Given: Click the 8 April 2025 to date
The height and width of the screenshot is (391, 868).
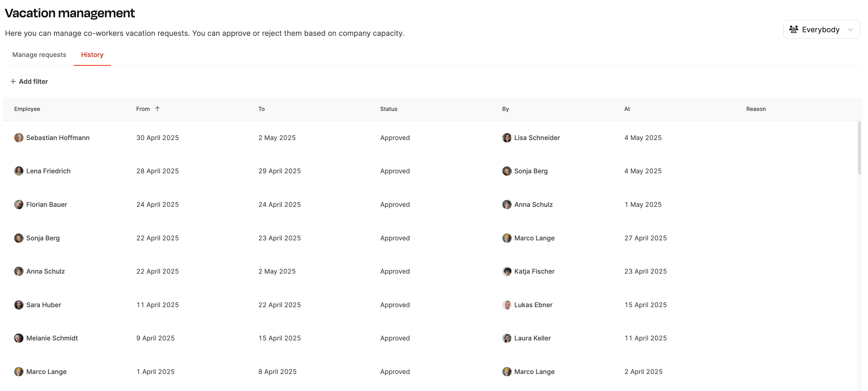Looking at the screenshot, I should click(x=277, y=372).
